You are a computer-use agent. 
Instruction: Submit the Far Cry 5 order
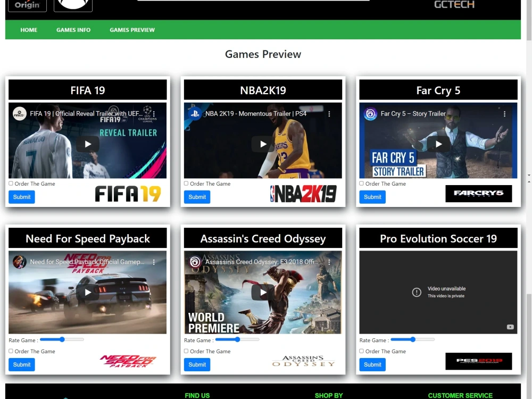(372, 197)
